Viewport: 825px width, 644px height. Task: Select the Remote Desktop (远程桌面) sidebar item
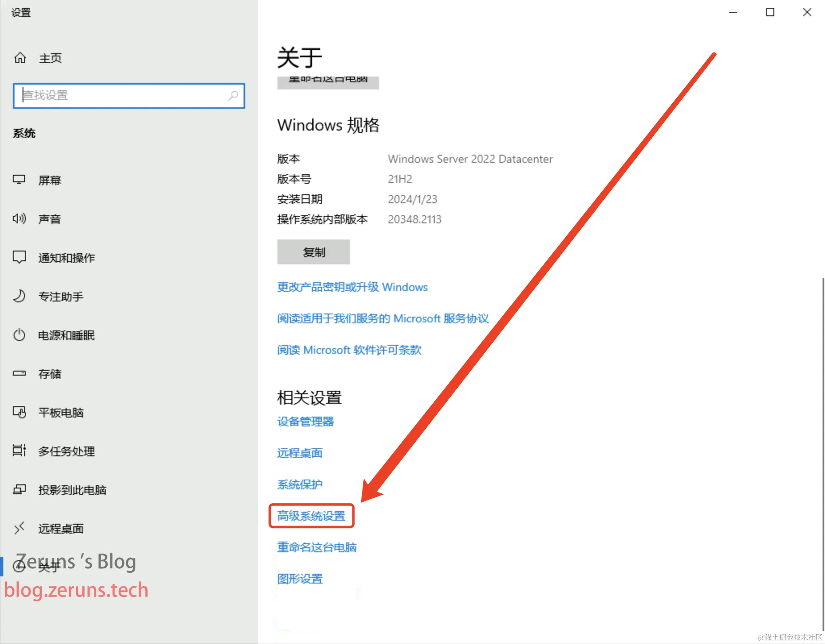click(60, 528)
